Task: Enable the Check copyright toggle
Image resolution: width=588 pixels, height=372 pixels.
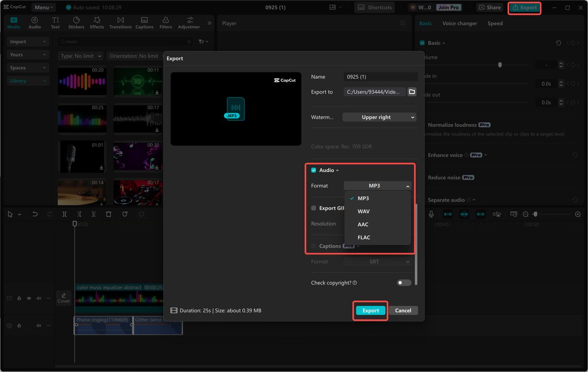Action: (x=404, y=282)
